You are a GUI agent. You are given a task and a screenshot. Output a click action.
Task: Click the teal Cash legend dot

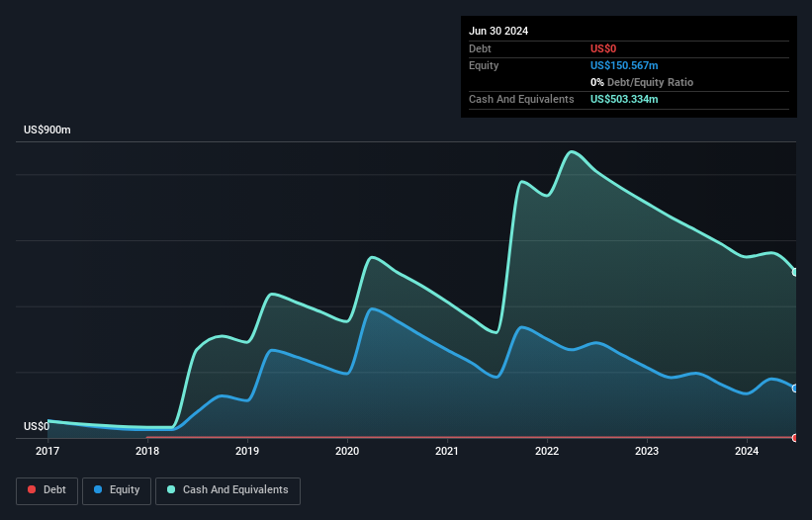coord(171,489)
